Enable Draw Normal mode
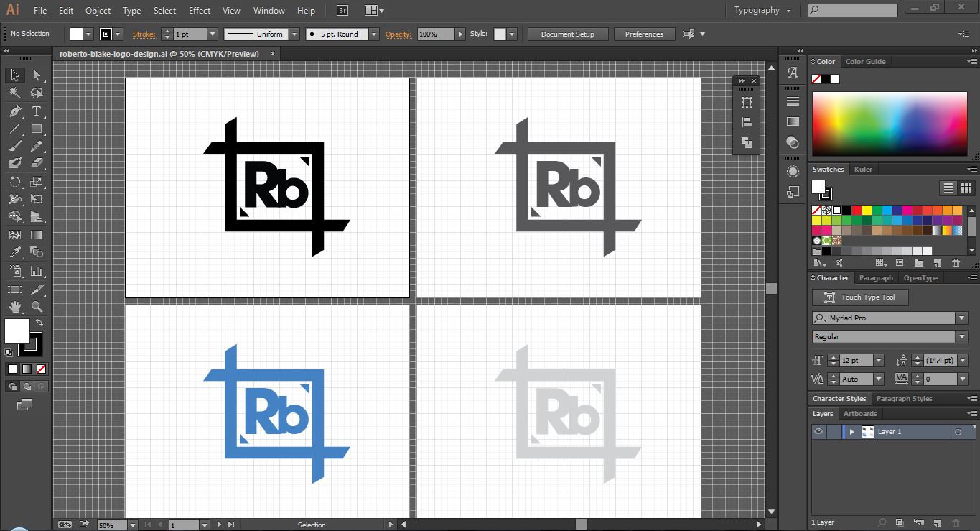 tap(13, 387)
